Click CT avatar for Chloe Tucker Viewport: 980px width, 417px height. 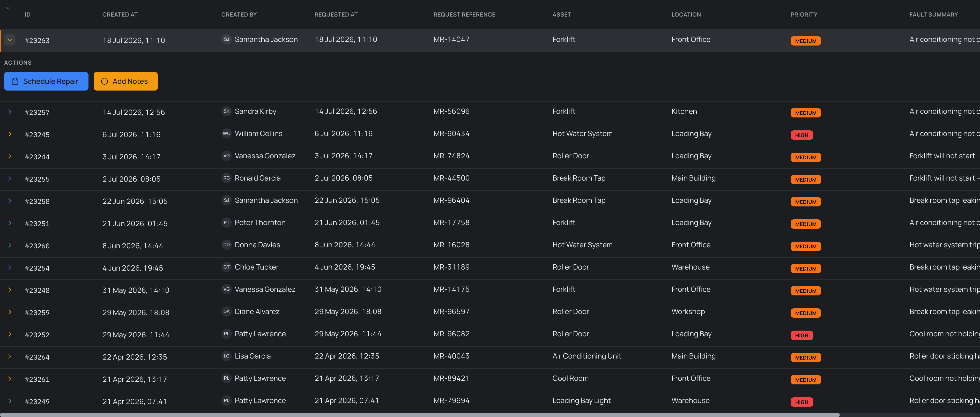click(226, 267)
